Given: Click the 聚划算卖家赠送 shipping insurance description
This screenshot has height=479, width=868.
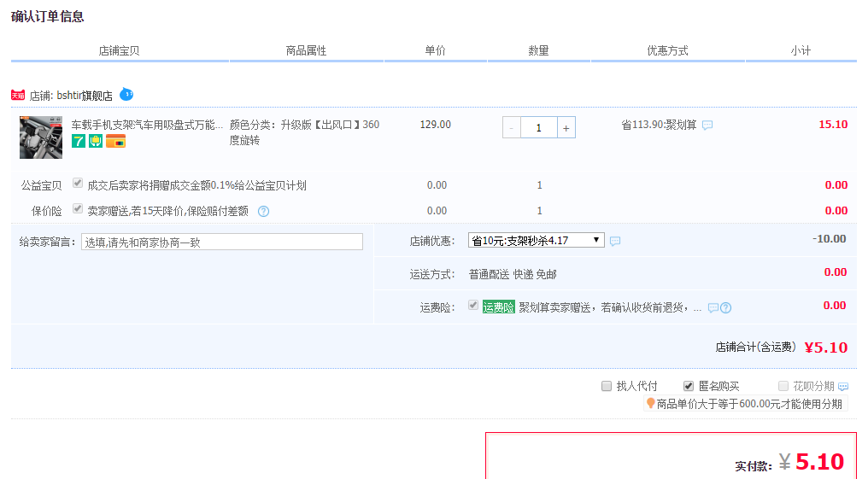Looking at the screenshot, I should 610,307.
